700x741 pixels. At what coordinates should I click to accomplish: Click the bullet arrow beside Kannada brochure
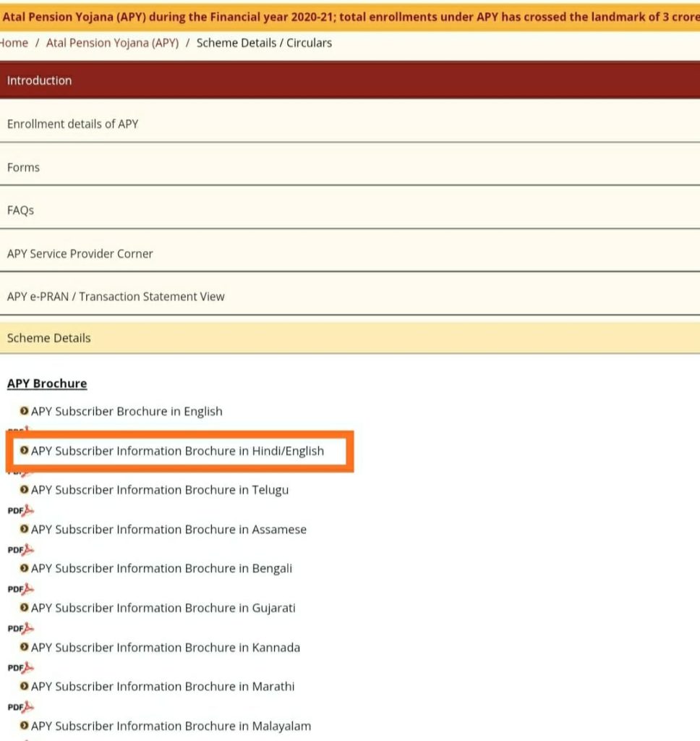point(24,646)
